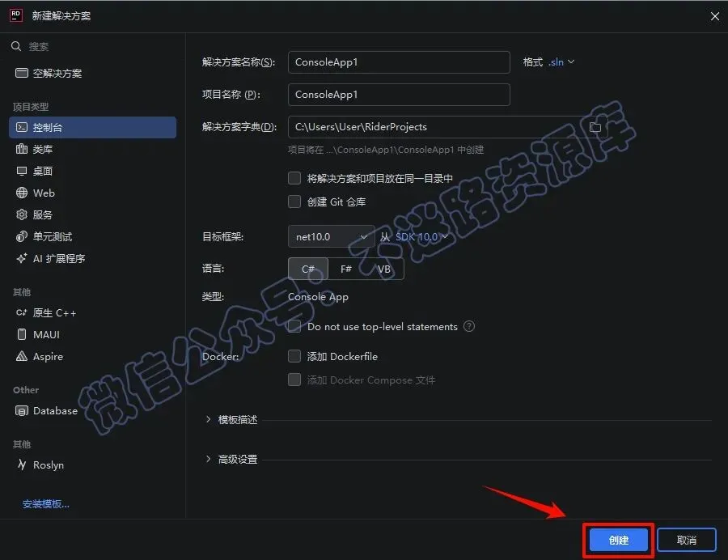This screenshot has height=560, width=728.
Task: Click the 搜索 search field
Action: 92,46
